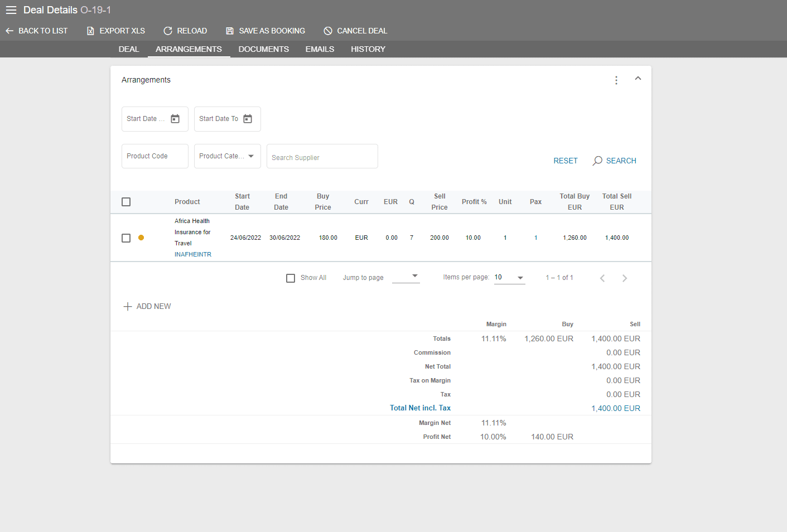Click the Total Buy EUR header
This screenshot has height=532, width=787.
click(x=574, y=202)
